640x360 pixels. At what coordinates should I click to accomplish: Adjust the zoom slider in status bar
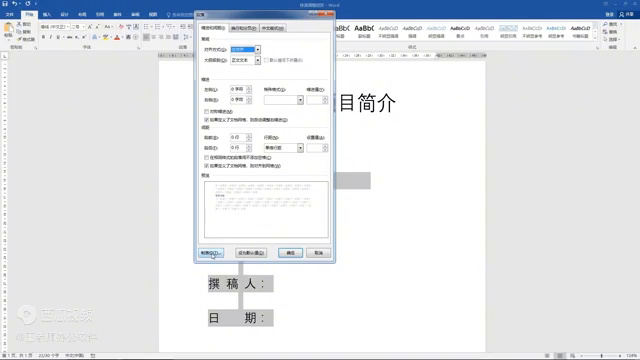pos(601,356)
